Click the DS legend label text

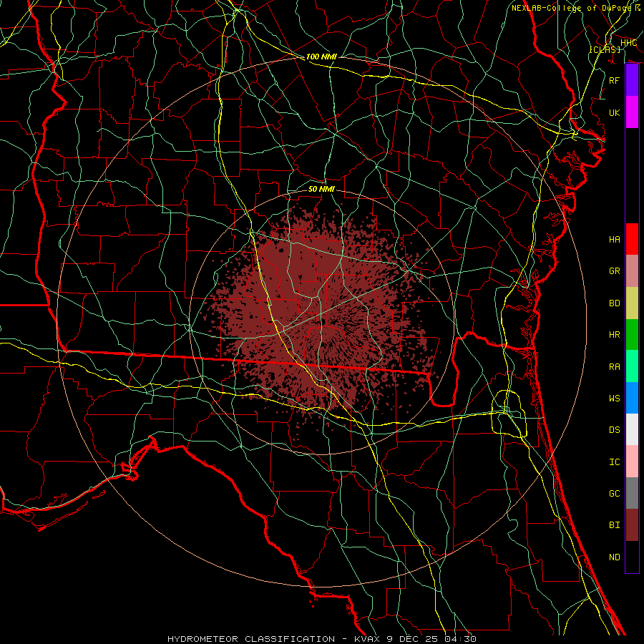click(x=615, y=430)
